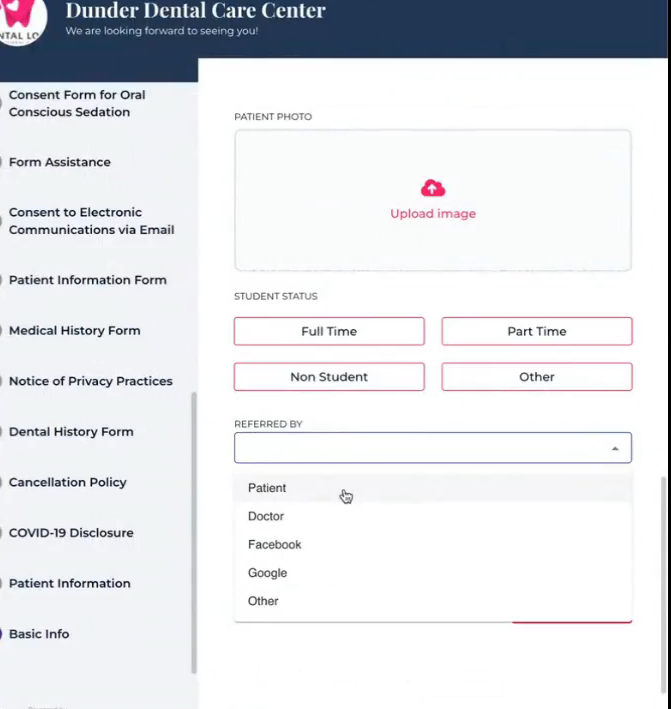Choose Patient from referral list
Viewport: 671px width, 709px height.
pyautogui.click(x=267, y=488)
